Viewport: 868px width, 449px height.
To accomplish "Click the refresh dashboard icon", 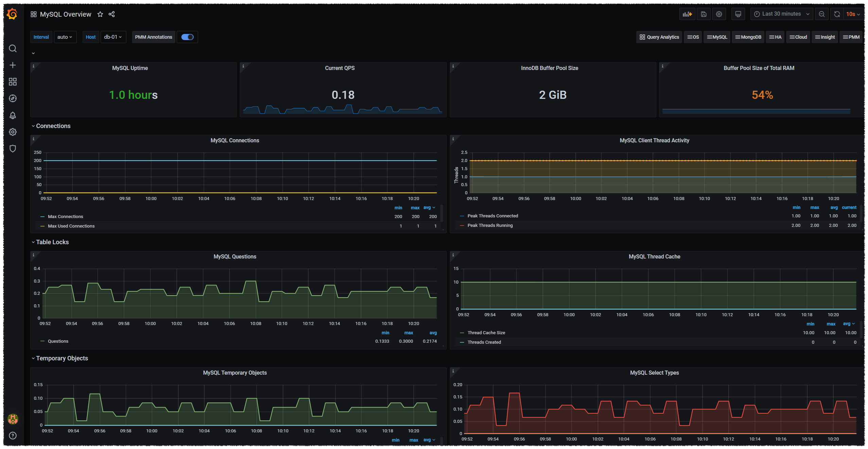I will [837, 14].
